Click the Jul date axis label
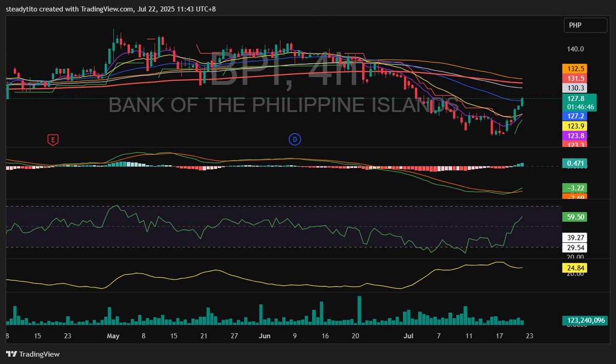The height and width of the screenshot is (364, 616). pyautogui.click(x=409, y=336)
